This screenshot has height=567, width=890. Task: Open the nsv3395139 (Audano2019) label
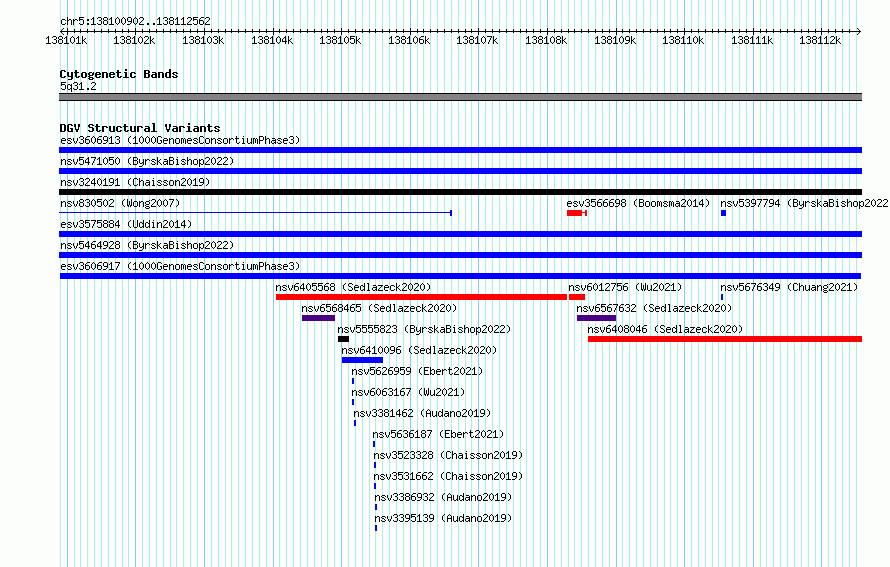443,518
